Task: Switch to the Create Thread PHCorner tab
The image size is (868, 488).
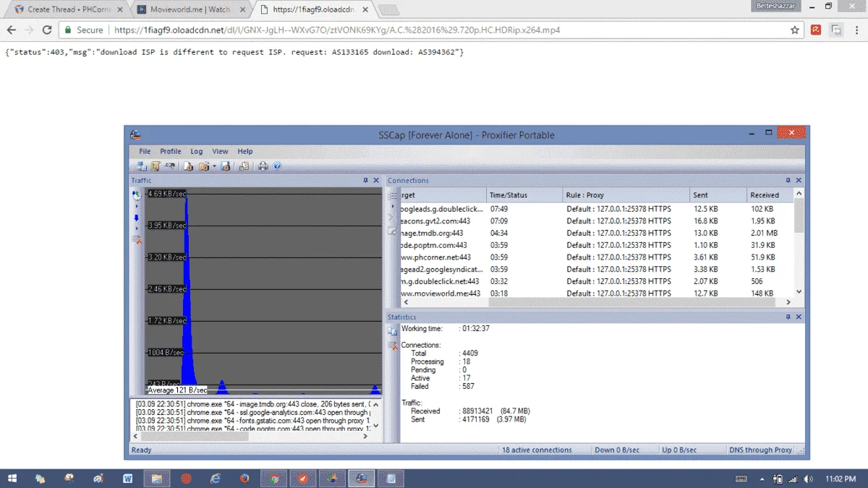Action: tap(68, 9)
